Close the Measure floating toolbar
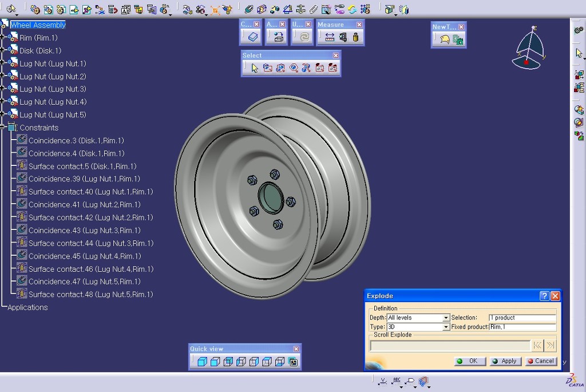The image size is (586, 392). 359,25
